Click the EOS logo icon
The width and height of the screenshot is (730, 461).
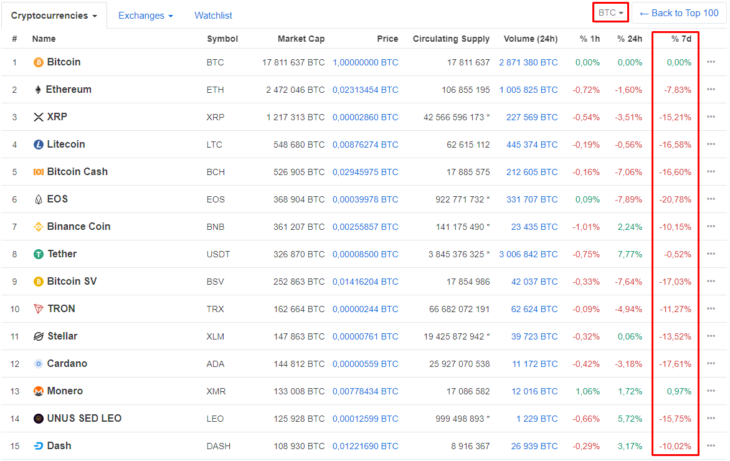(x=38, y=199)
